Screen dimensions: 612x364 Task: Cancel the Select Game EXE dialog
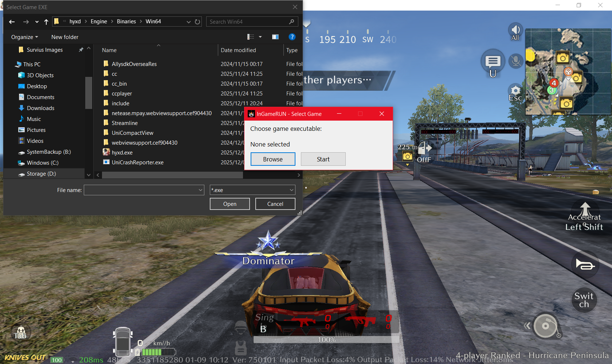275,204
